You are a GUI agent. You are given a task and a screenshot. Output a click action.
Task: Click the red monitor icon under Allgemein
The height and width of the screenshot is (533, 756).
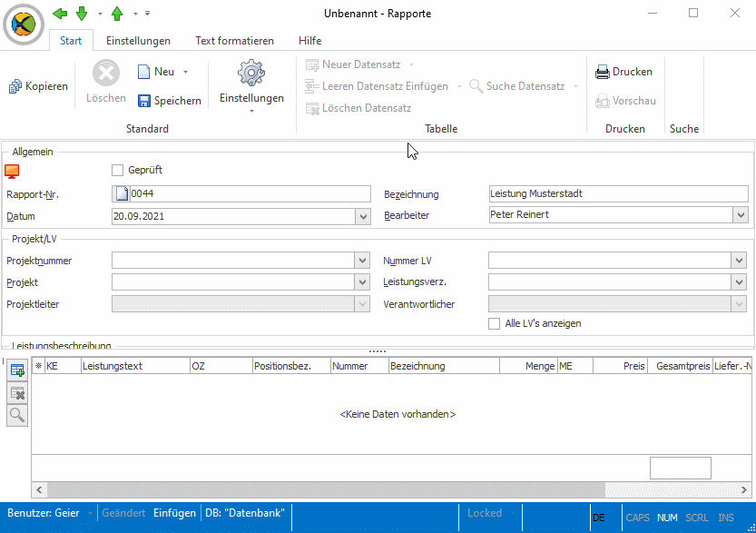tap(12, 172)
